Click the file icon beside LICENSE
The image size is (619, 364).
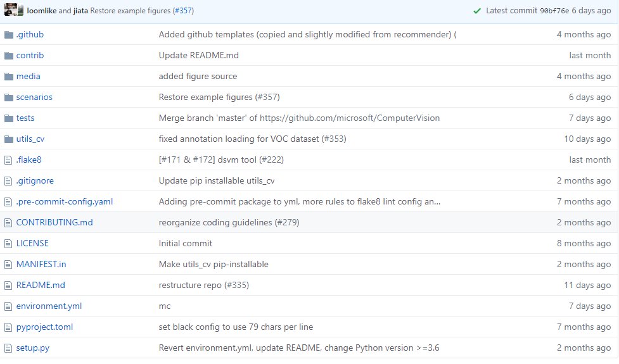(x=8, y=244)
